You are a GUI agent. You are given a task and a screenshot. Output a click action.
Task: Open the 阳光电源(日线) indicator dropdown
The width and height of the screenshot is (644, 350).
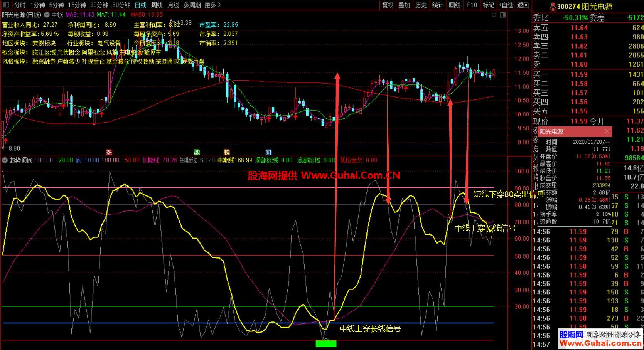[x=47, y=15]
